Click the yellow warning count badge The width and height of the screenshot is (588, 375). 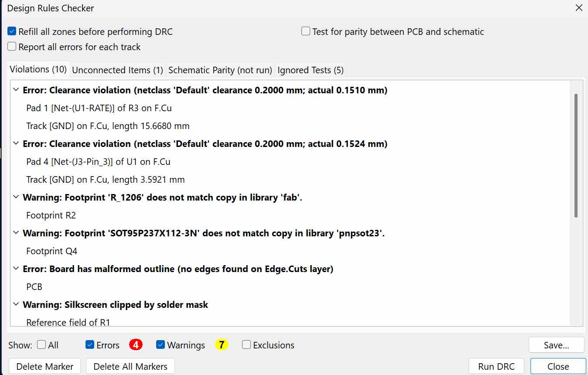222,345
